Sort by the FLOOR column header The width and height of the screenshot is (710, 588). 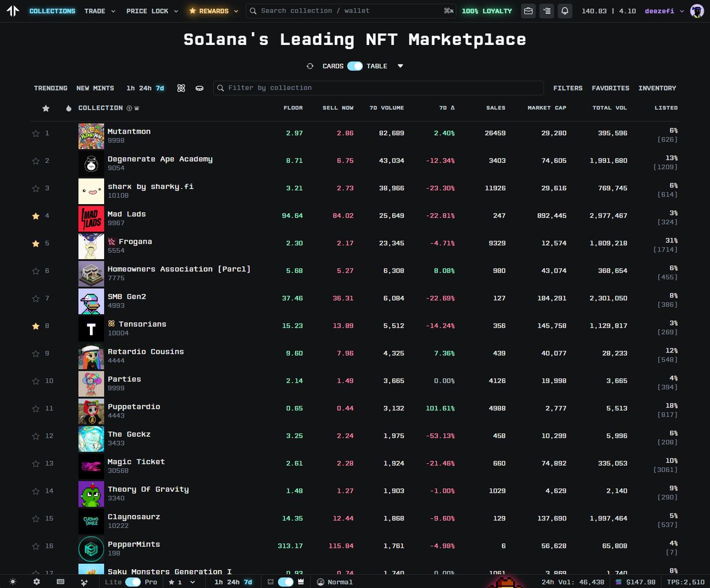[293, 108]
